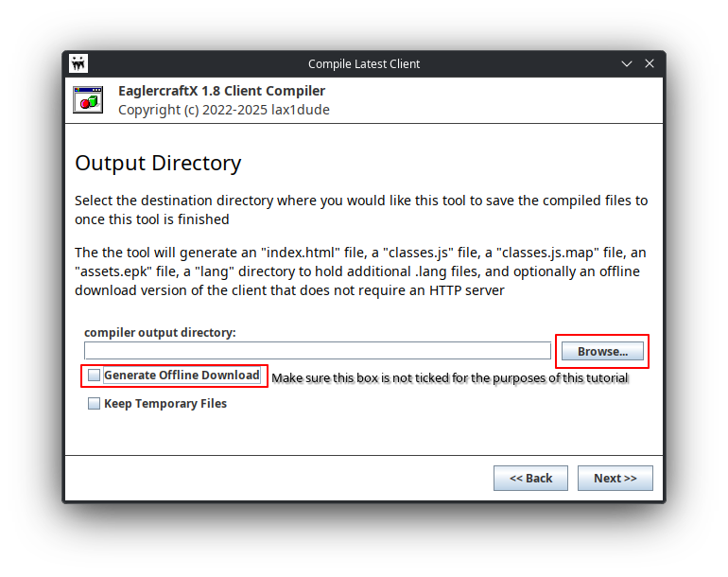
Task: Tick the Generate Offline Download checkbox
Action: point(94,375)
